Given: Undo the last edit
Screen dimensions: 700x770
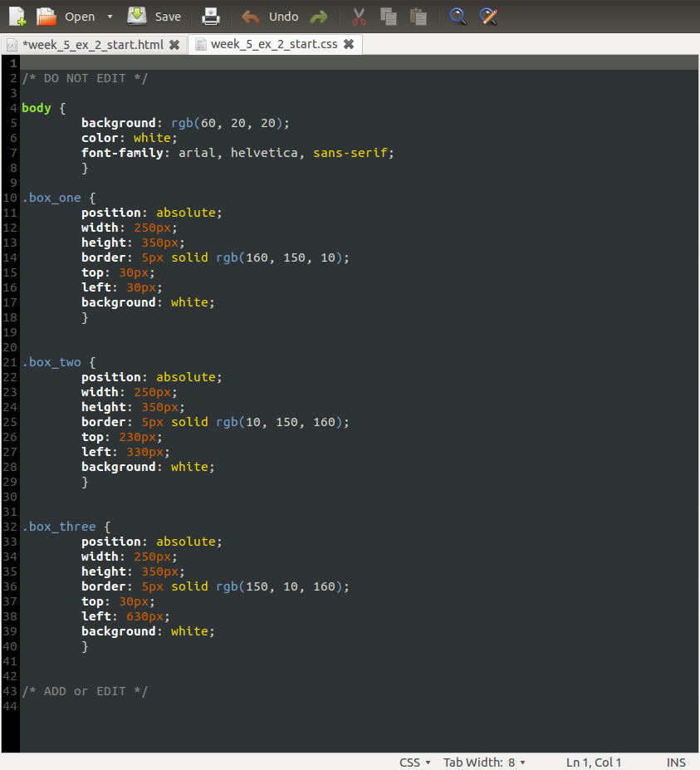Looking at the screenshot, I should pos(271,16).
